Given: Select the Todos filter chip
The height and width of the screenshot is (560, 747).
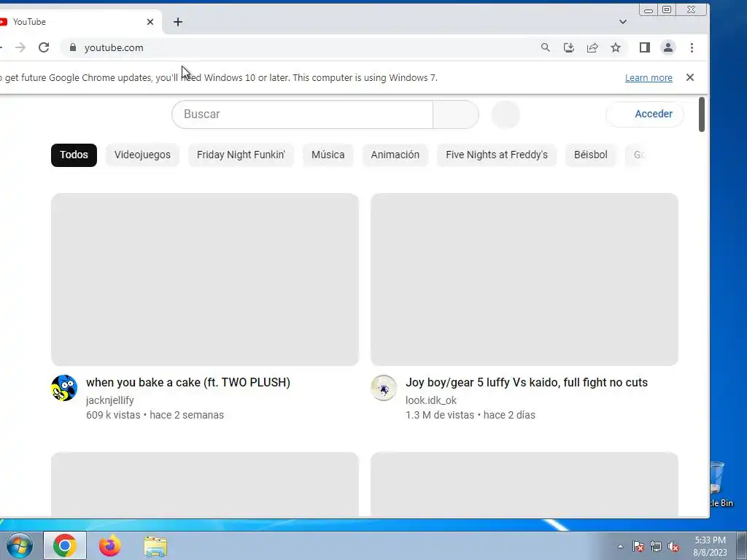Looking at the screenshot, I should point(74,155).
